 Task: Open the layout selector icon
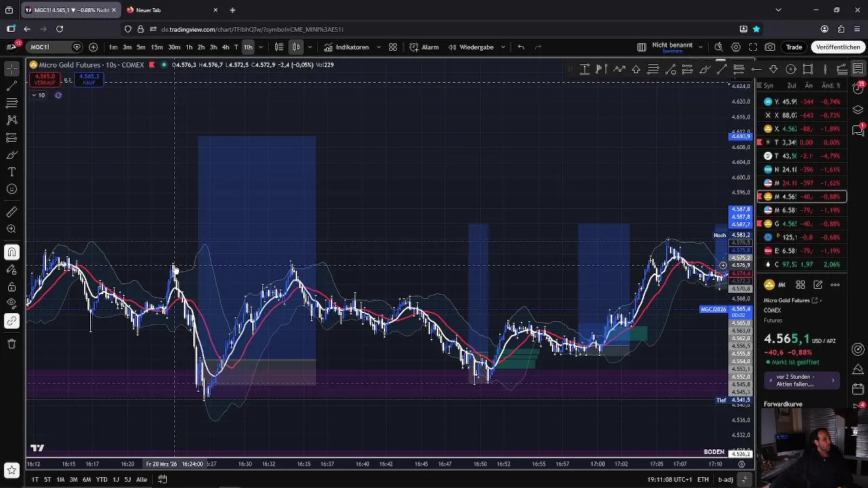coord(642,47)
